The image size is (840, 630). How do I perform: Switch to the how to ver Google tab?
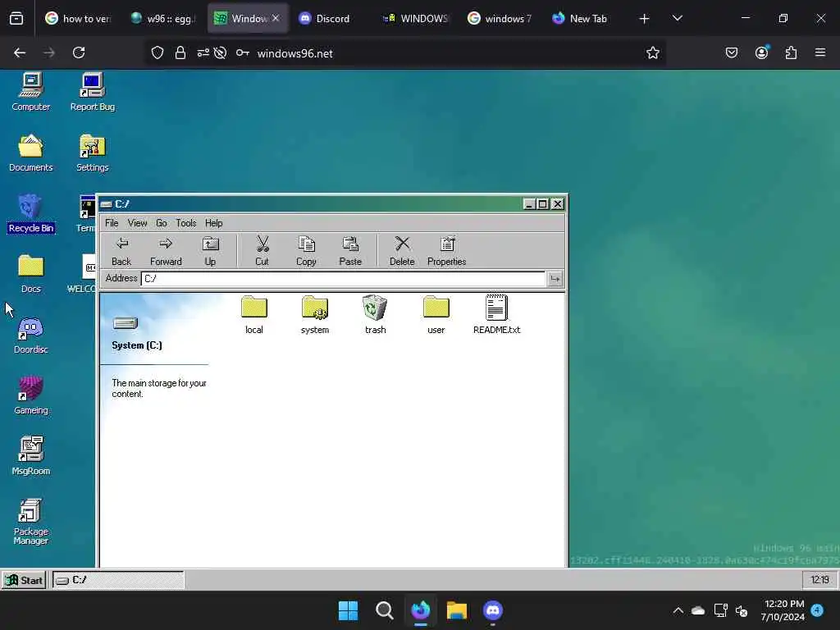(x=78, y=19)
